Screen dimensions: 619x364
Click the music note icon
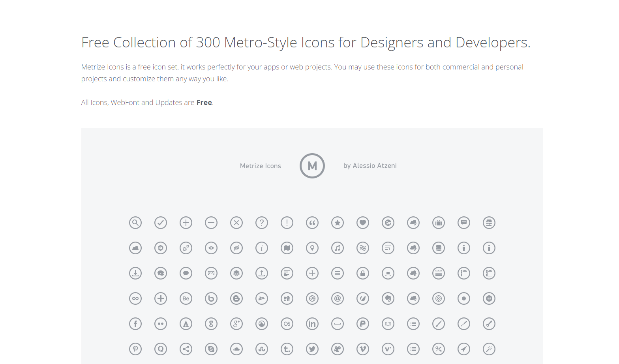coord(338,248)
